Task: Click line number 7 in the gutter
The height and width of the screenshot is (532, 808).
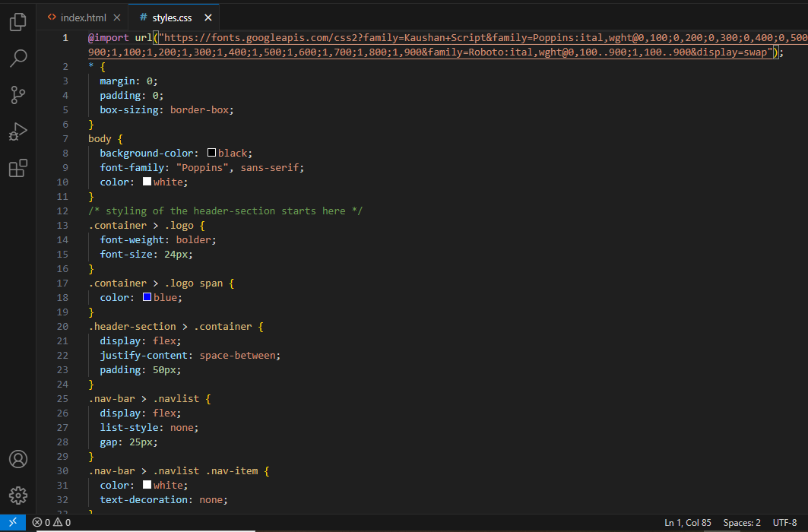Action: click(x=65, y=139)
